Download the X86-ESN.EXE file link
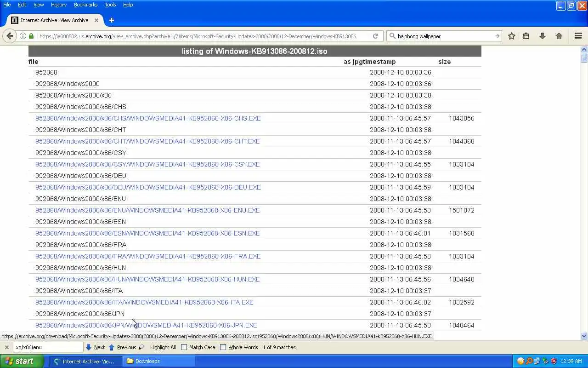The height and width of the screenshot is (368, 588). [x=147, y=233]
